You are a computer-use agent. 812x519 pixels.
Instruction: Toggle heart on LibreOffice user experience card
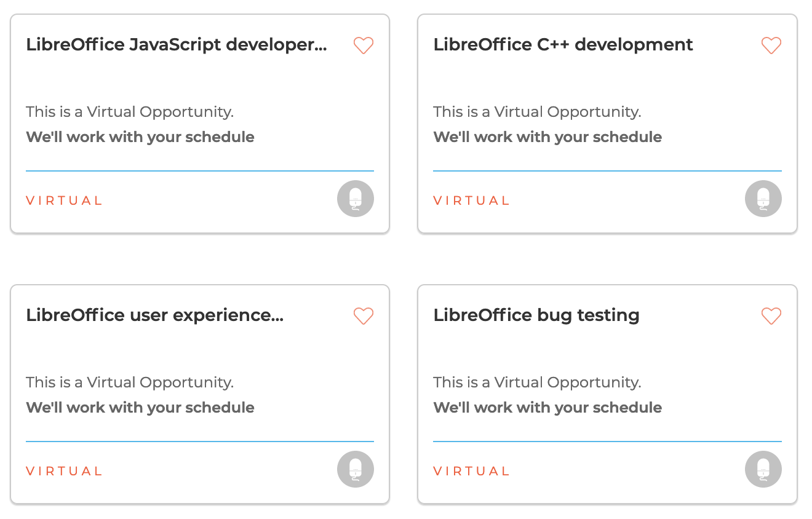(364, 316)
